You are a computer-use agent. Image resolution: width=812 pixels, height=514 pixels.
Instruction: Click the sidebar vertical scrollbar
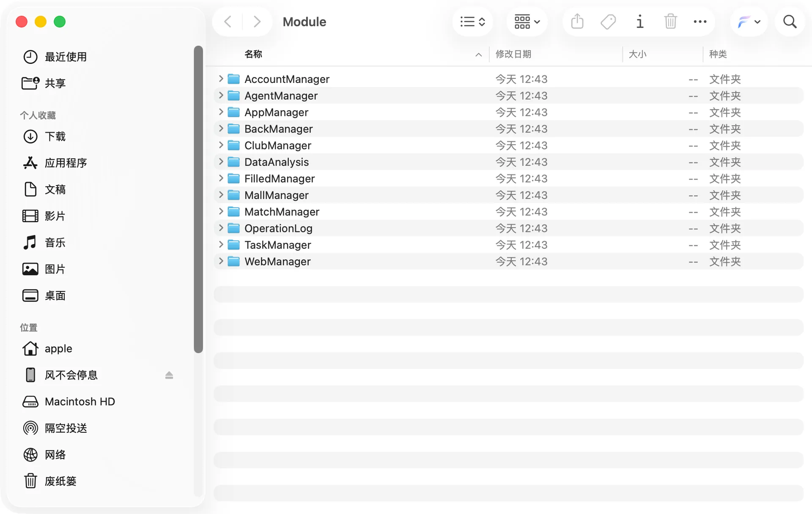198,199
